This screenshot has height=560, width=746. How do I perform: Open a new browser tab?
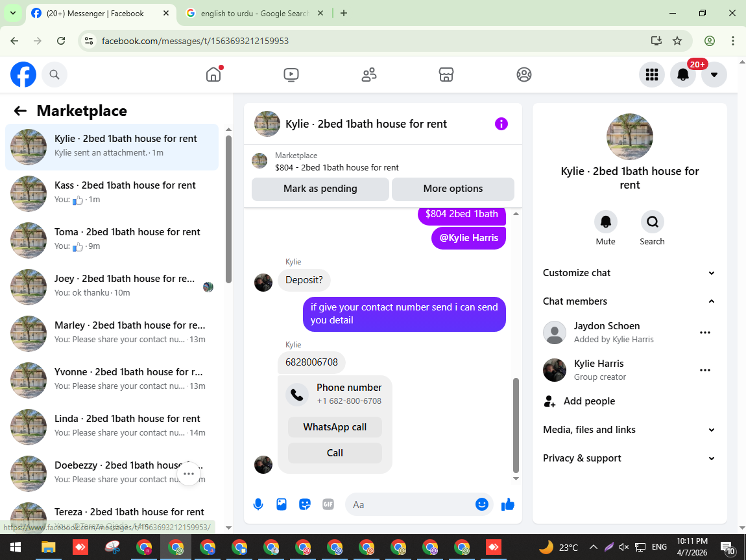click(344, 14)
